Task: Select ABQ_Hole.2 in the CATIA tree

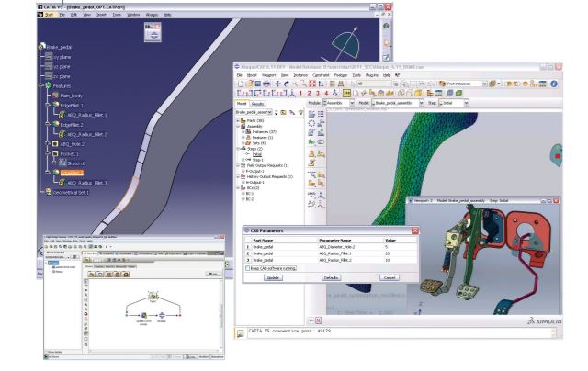Action: [x=72, y=144]
